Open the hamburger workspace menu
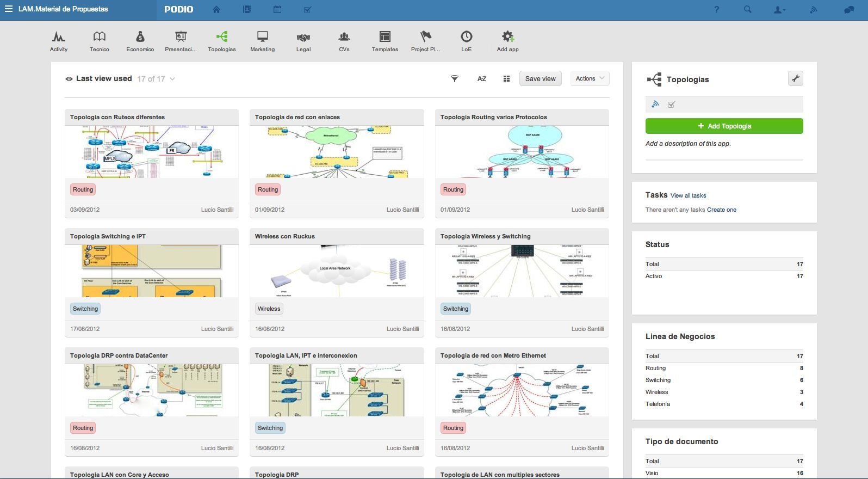Viewport: 868px width, 479px height. click(8, 9)
